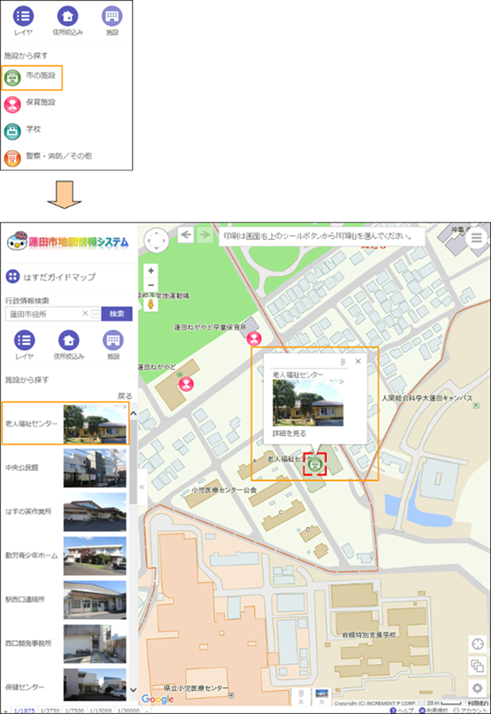
Task: Click the map zoom out minus button
Action: (151, 285)
